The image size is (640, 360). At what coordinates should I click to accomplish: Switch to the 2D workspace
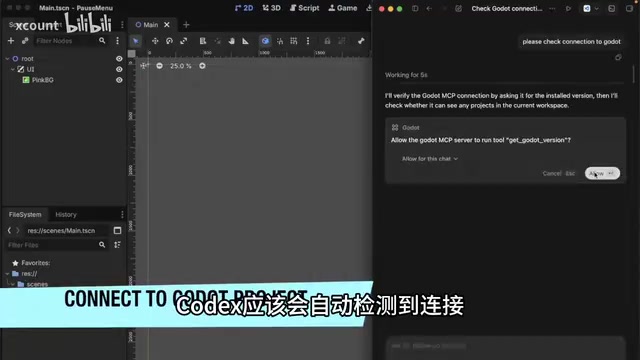(244, 8)
